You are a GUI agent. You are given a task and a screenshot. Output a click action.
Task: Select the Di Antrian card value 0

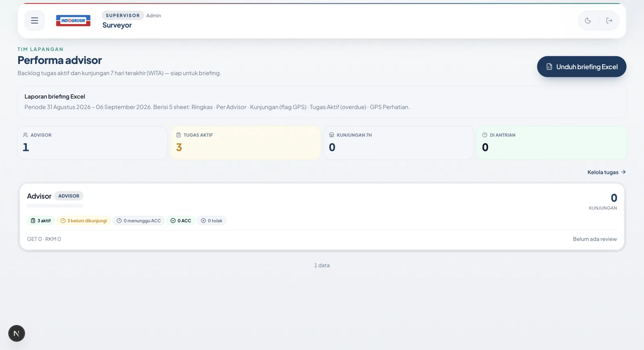click(x=485, y=147)
